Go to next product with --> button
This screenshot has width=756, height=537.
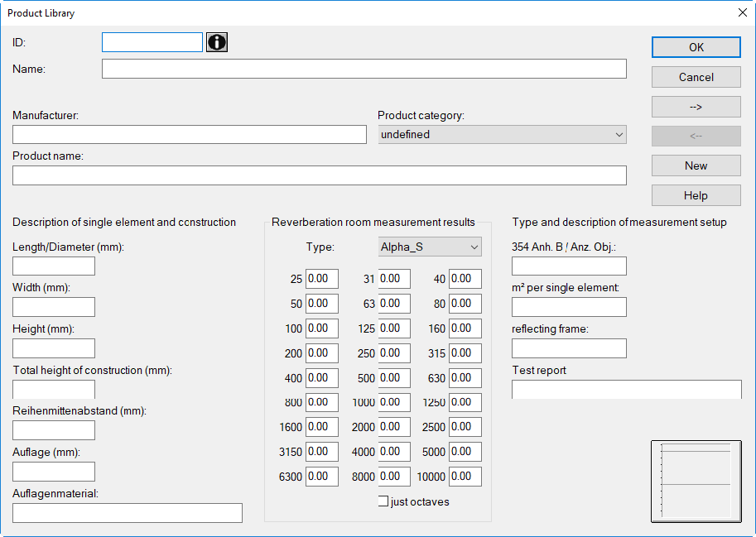tap(696, 107)
